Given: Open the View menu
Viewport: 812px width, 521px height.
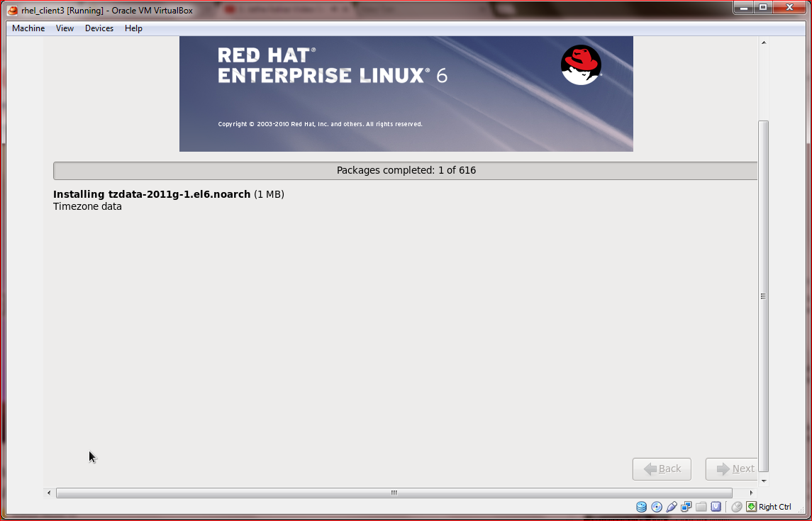Looking at the screenshot, I should tap(65, 28).
